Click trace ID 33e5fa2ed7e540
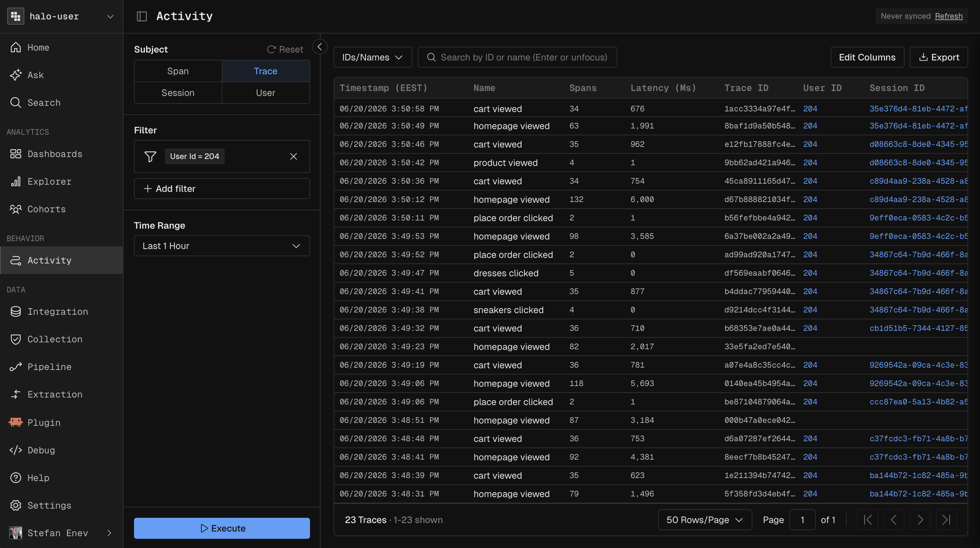This screenshot has width=980, height=548. (759, 347)
